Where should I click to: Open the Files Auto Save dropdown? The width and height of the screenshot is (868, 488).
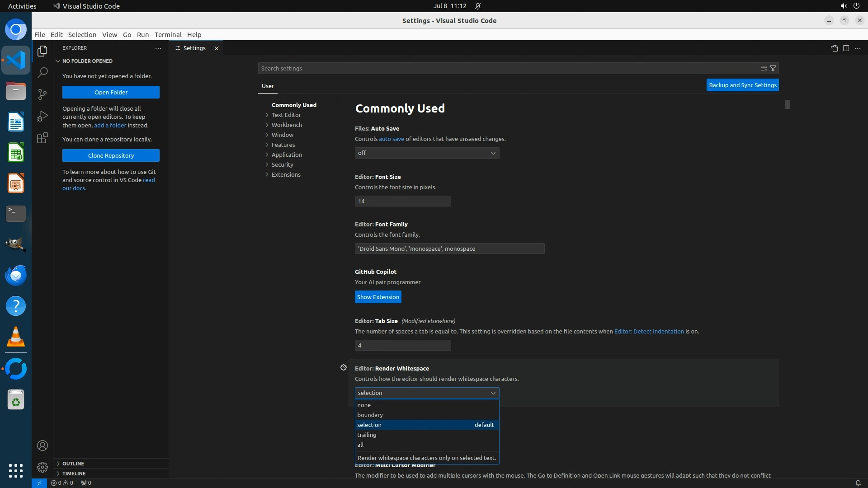pyautogui.click(x=427, y=153)
